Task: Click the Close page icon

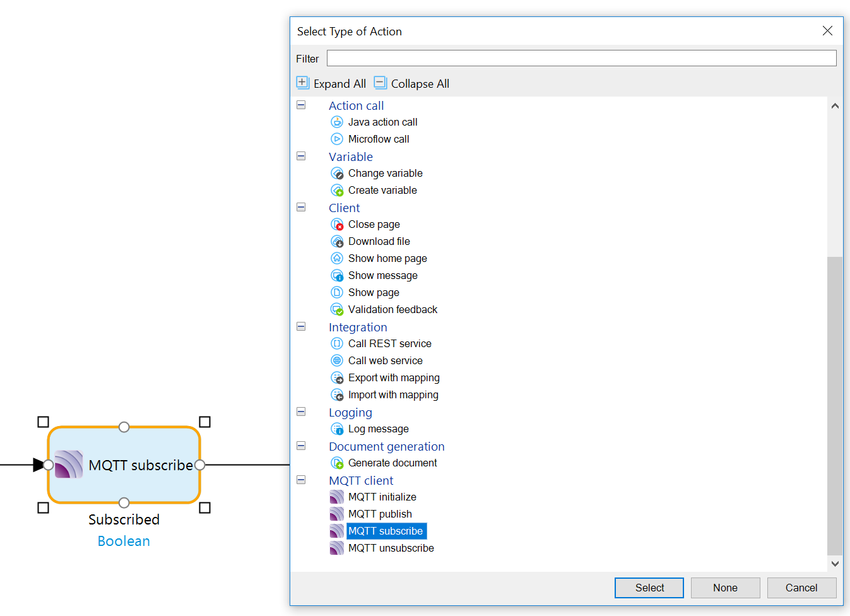Action: point(338,224)
